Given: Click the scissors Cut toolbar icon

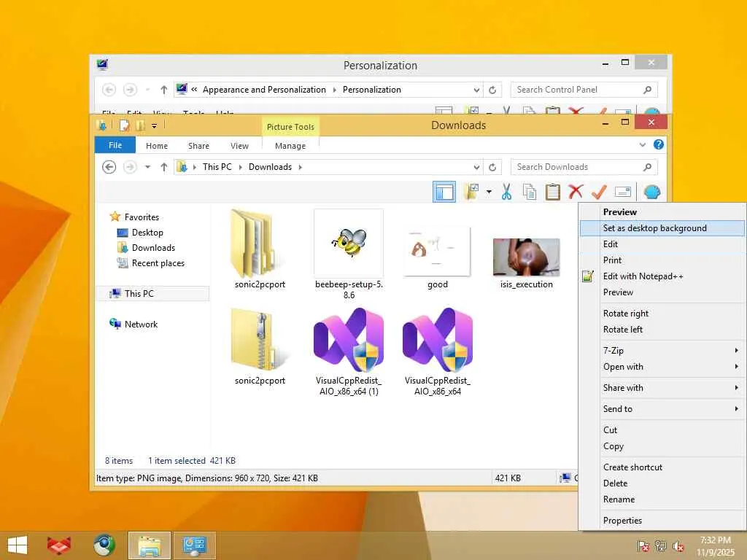Looking at the screenshot, I should click(x=506, y=192).
